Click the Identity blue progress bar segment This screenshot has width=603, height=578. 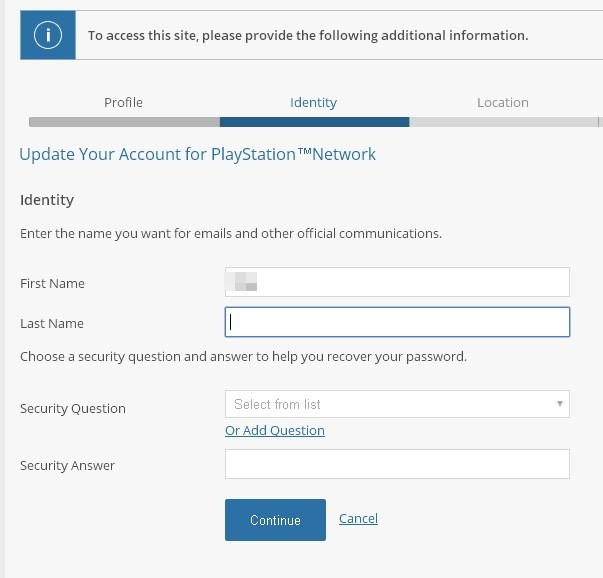click(315, 122)
